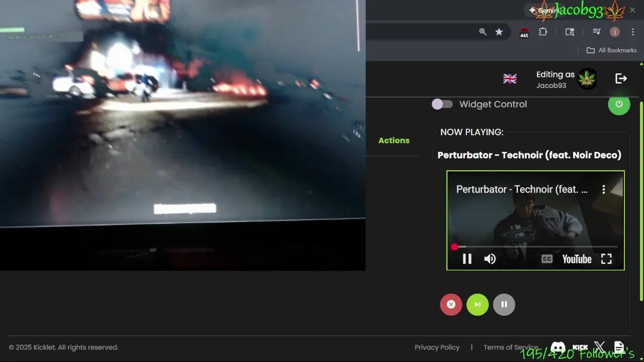The image size is (644, 362).
Task: Open the Extensions puzzle icon
Action: [x=543, y=32]
